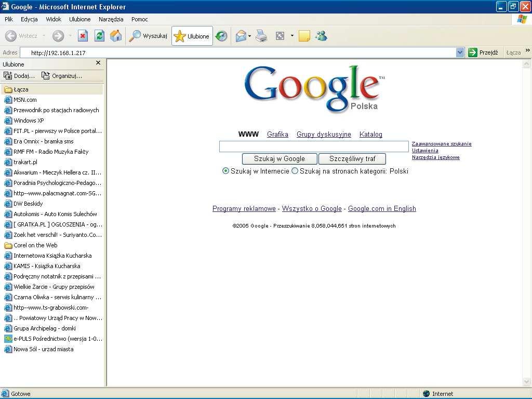Open Narzędzia językowe link
The image size is (532, 399).
point(436,157)
